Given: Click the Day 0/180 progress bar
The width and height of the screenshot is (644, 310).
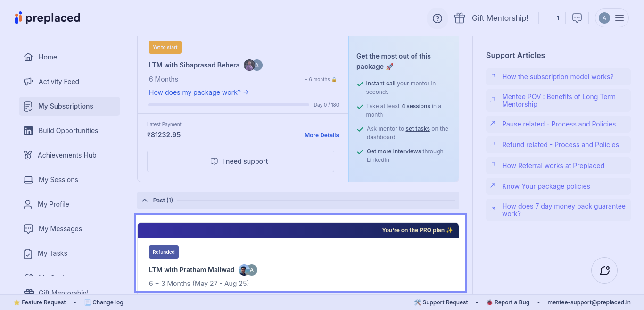Looking at the screenshot, I should [229, 105].
